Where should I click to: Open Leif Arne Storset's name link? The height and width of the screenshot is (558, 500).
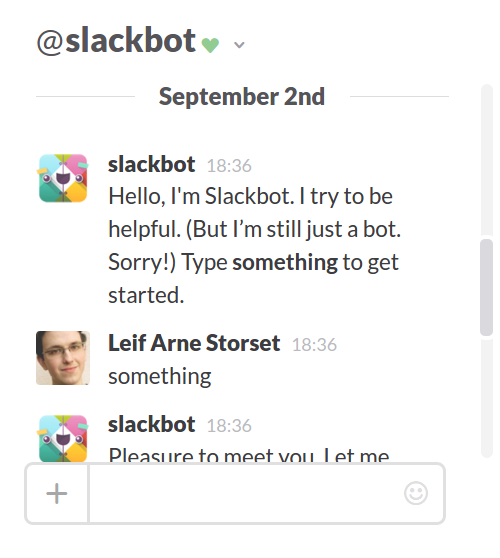[194, 343]
